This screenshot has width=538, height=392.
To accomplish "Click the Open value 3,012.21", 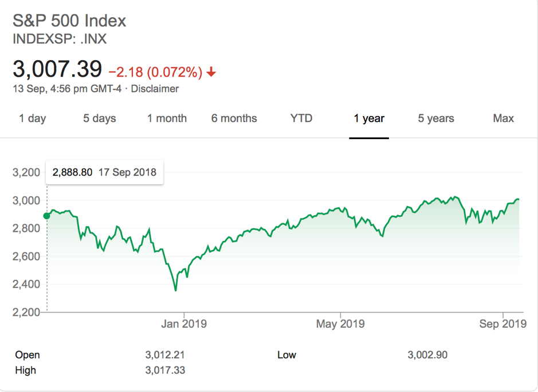I will [165, 355].
